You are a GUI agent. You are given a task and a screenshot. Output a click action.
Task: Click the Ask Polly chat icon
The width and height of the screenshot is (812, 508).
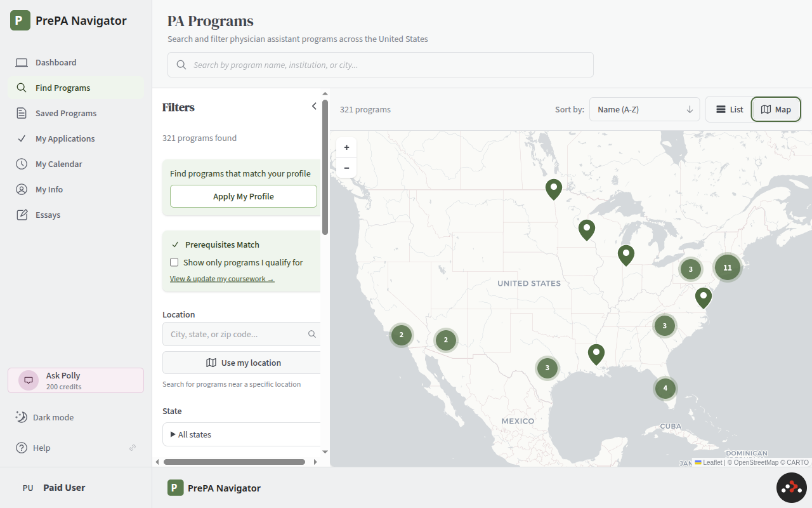point(29,380)
